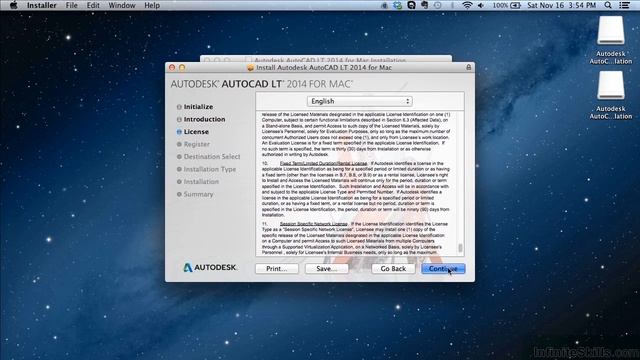Image resolution: width=640 pixels, height=360 pixels.
Task: Click the Initialize step in sidebar
Action: pos(195,107)
